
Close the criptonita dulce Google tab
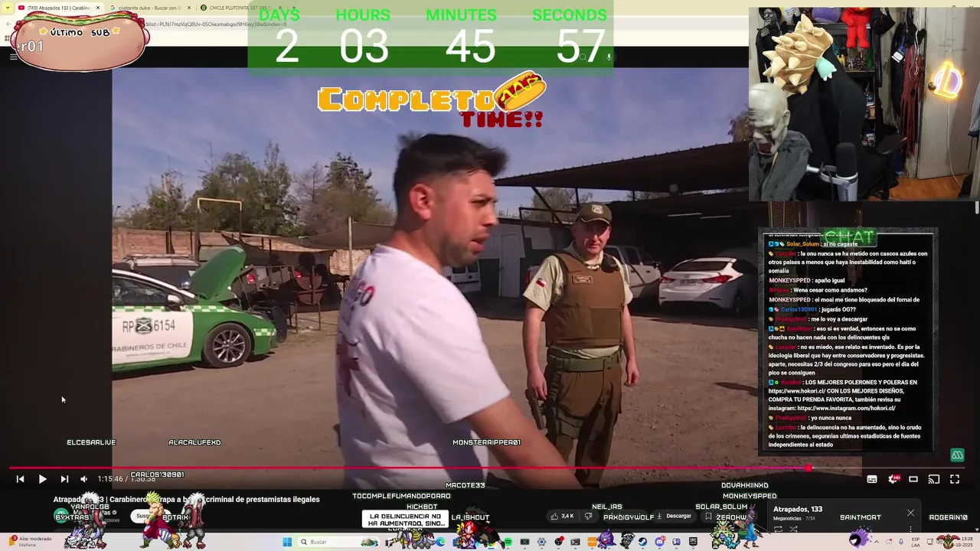pos(189,8)
